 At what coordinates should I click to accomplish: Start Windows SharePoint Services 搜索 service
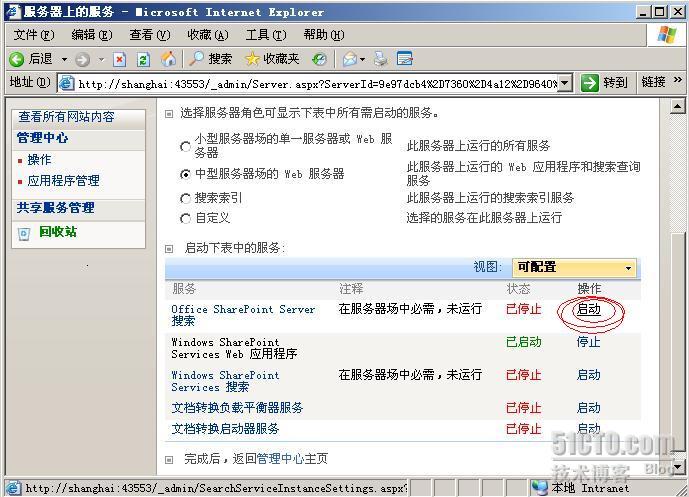point(588,375)
